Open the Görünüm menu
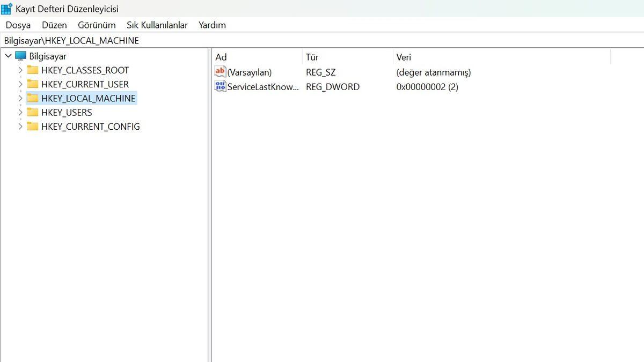644x362 pixels. coord(96,25)
